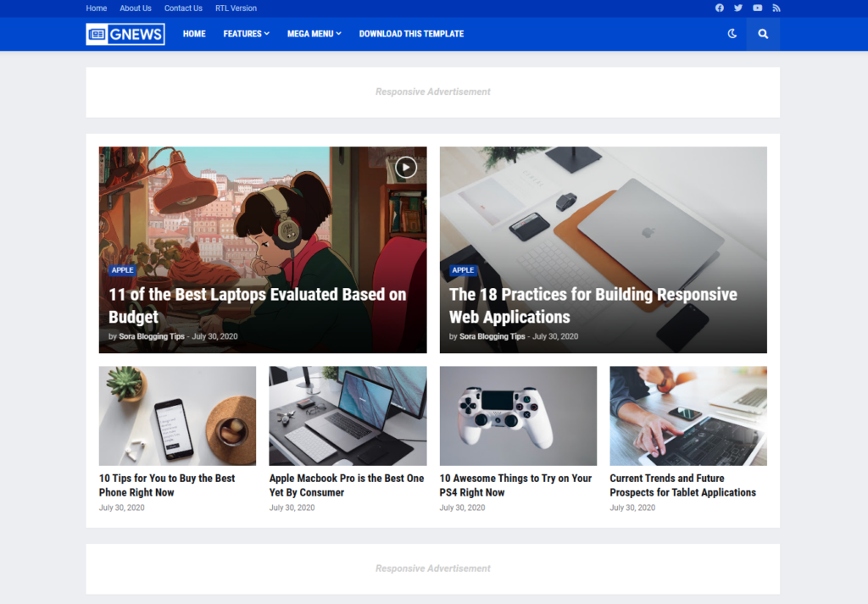The image size is (868, 604).
Task: Open the YouTube social icon
Action: [757, 8]
